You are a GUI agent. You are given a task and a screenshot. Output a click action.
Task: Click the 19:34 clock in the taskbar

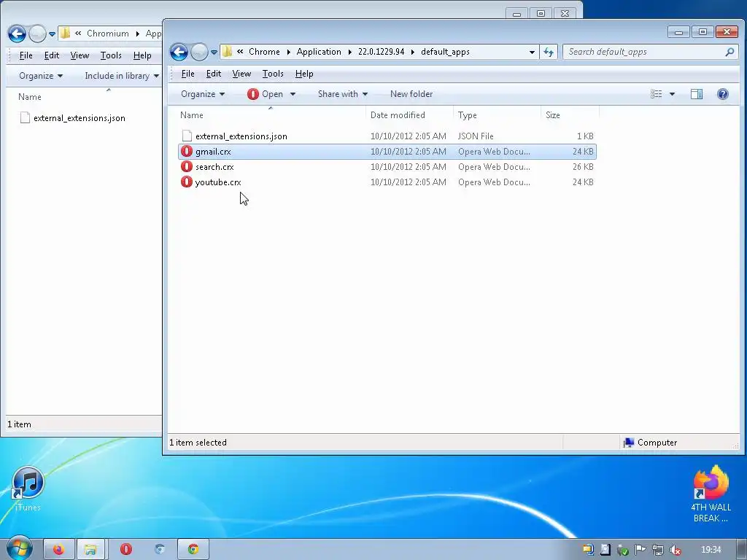tap(711, 550)
